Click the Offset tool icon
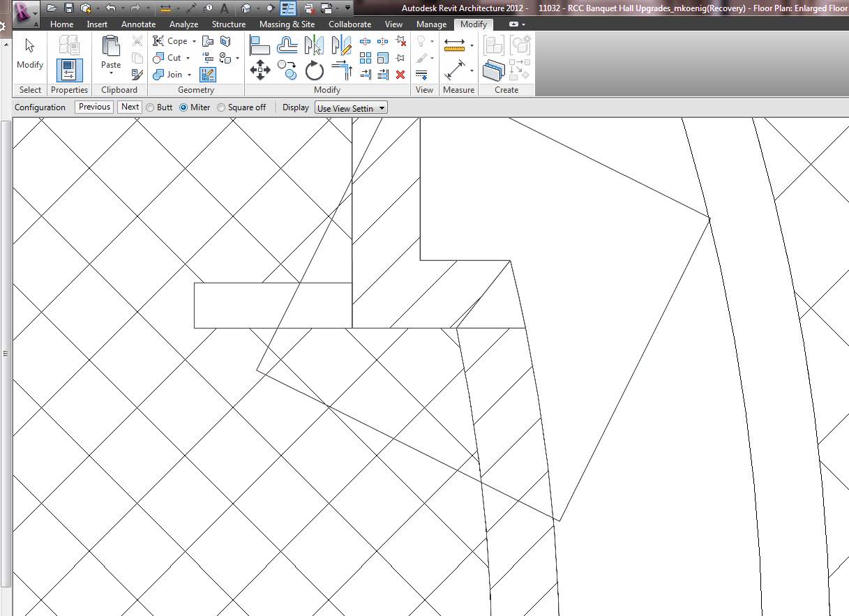849x616 pixels. (287, 45)
